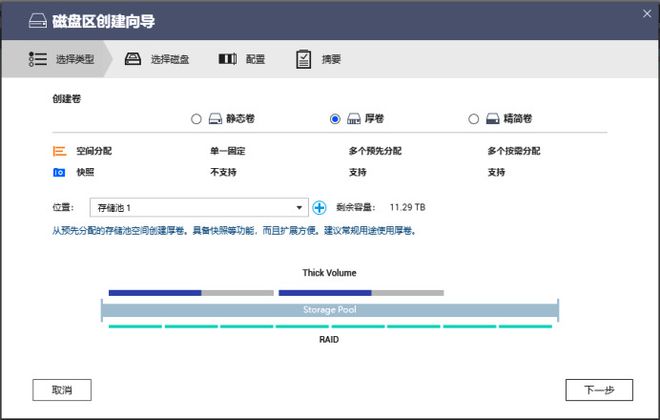Click the 下一步 button
The height and width of the screenshot is (420, 660).
[599, 390]
